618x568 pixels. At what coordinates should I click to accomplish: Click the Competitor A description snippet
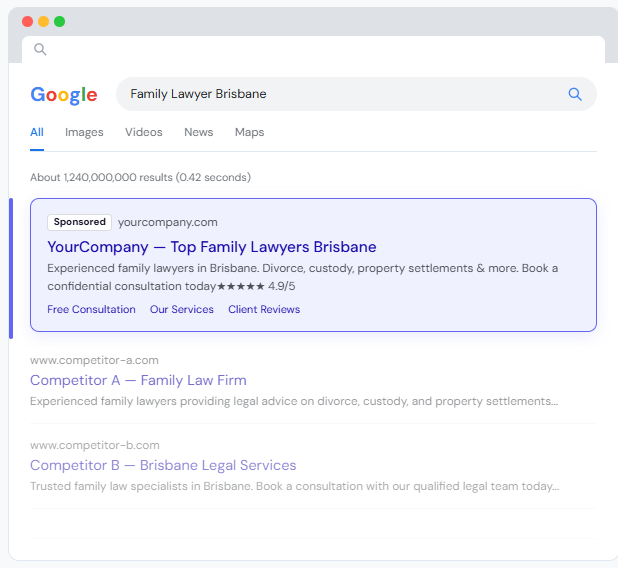click(x=294, y=401)
